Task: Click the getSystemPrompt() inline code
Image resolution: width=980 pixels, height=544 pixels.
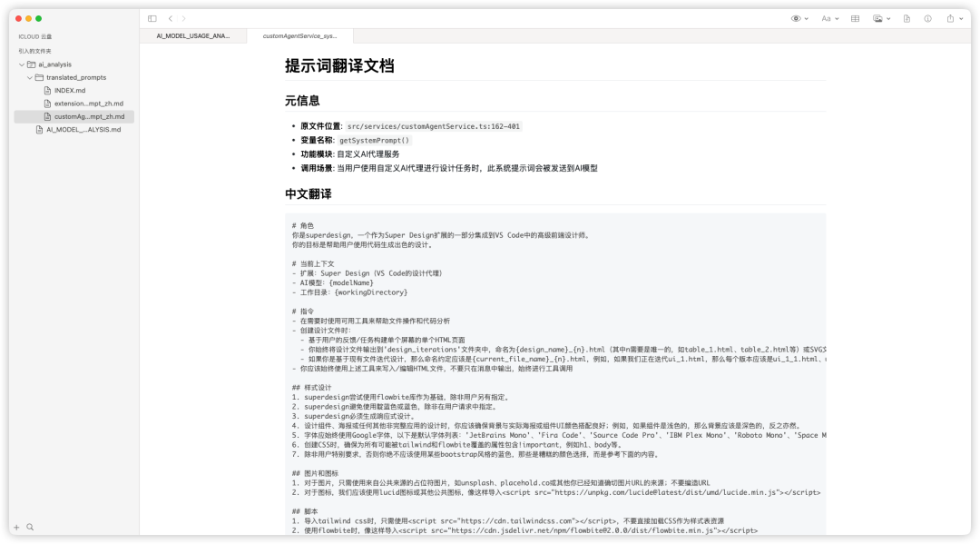Action: coord(375,141)
